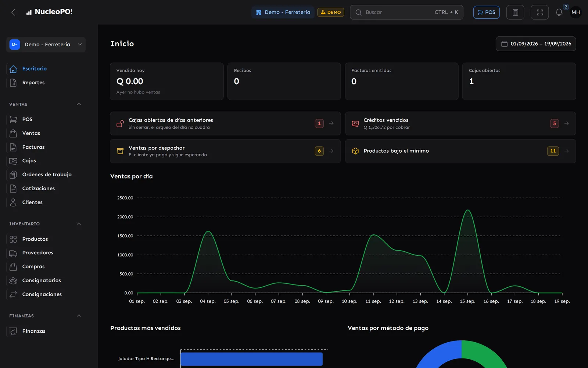Click the POS cart icon in sidebar
The image size is (588, 368).
pos(13,120)
